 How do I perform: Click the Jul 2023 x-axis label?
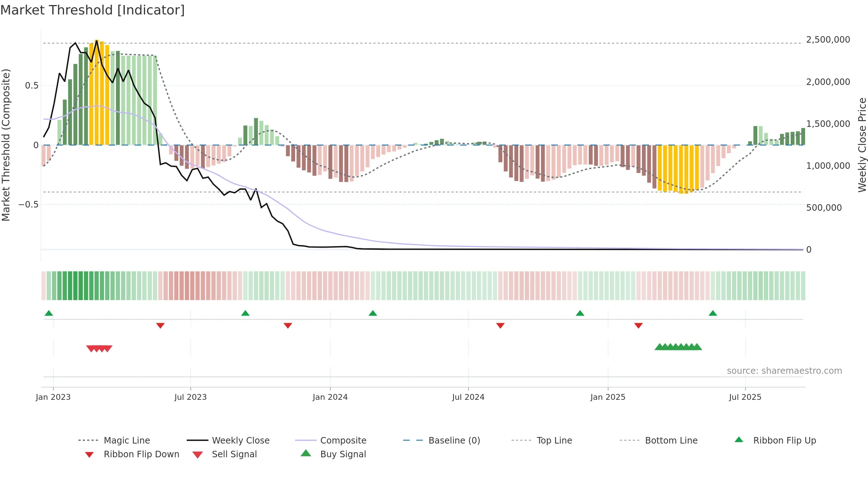(x=191, y=397)
